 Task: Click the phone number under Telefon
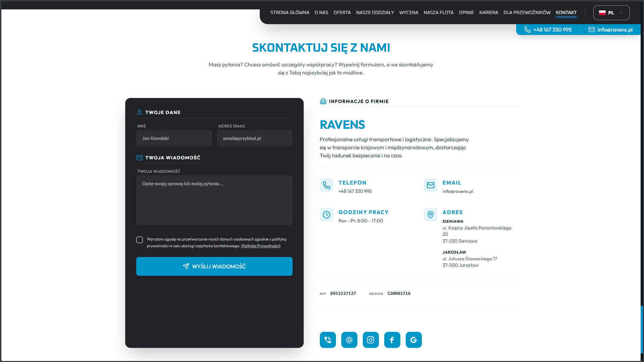pos(355,191)
